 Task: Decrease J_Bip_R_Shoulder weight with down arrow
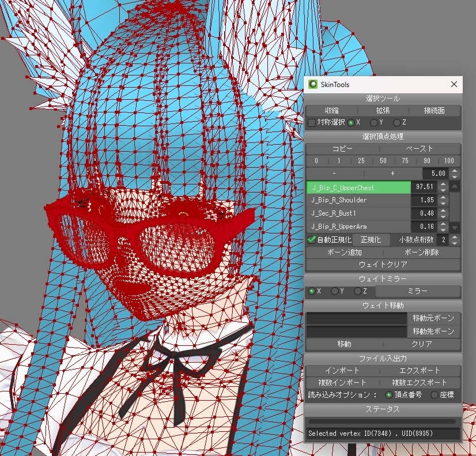(x=443, y=203)
